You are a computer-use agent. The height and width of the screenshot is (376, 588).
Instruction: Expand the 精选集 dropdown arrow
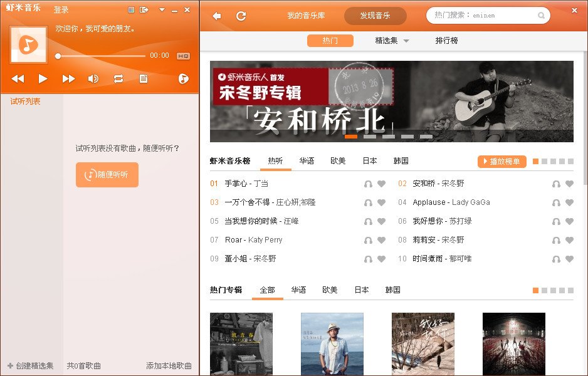[406, 41]
